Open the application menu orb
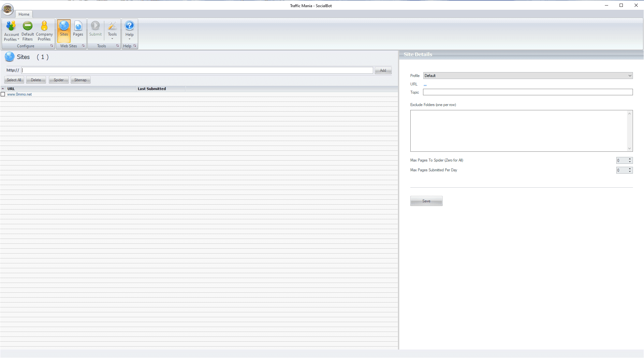This screenshot has width=644, height=358. (7, 9)
